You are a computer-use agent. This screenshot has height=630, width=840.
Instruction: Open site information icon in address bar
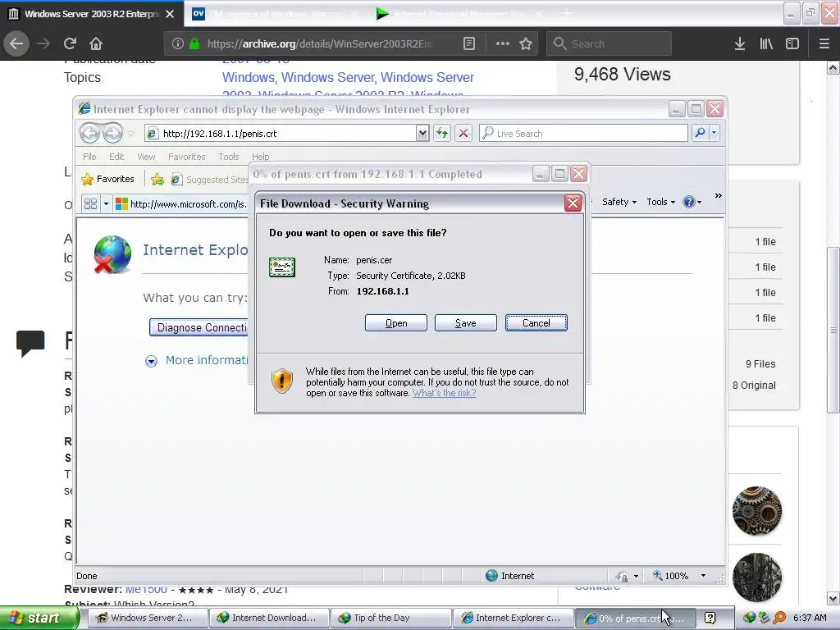178,43
